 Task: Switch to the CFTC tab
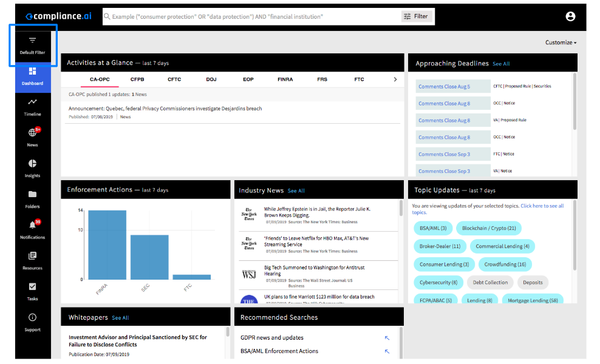point(174,79)
